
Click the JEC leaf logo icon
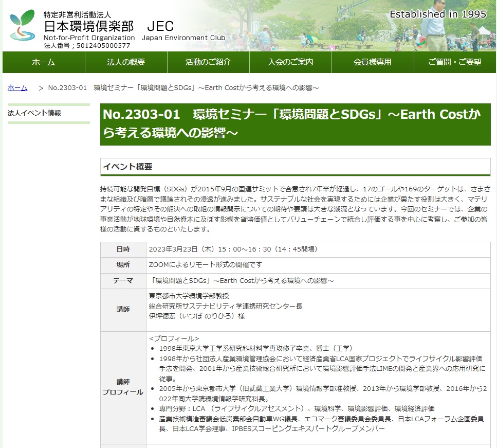[22, 25]
